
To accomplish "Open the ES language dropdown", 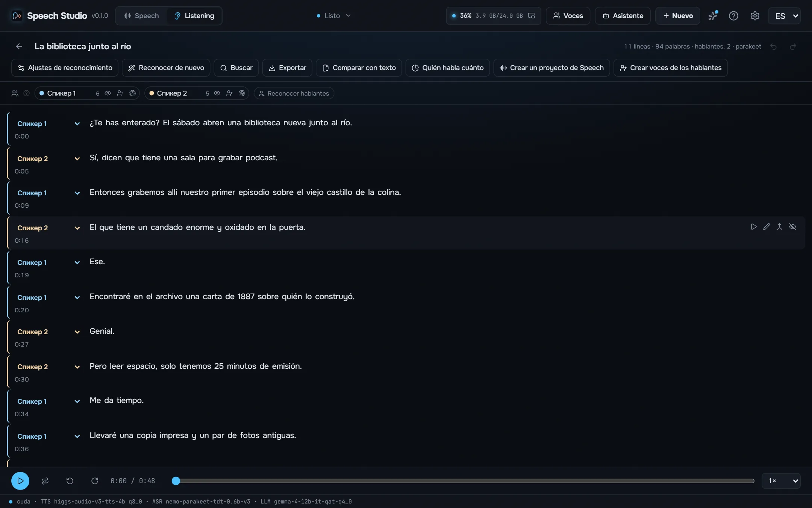I will pyautogui.click(x=784, y=16).
